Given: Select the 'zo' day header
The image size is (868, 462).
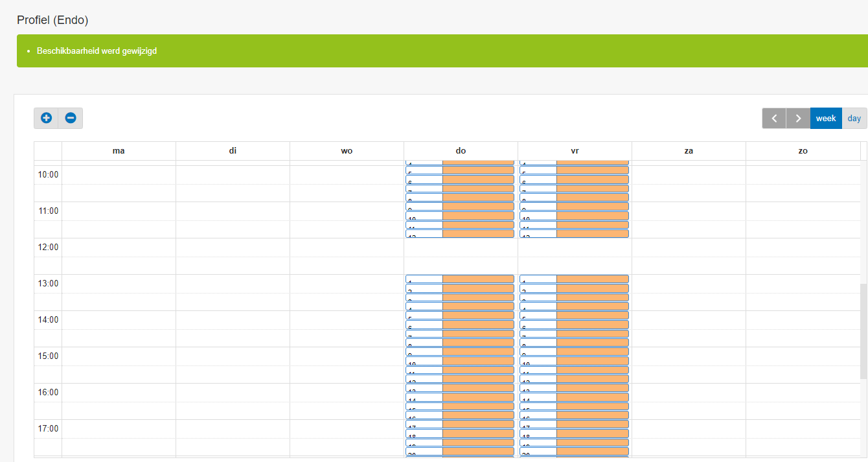Looking at the screenshot, I should coord(803,151).
